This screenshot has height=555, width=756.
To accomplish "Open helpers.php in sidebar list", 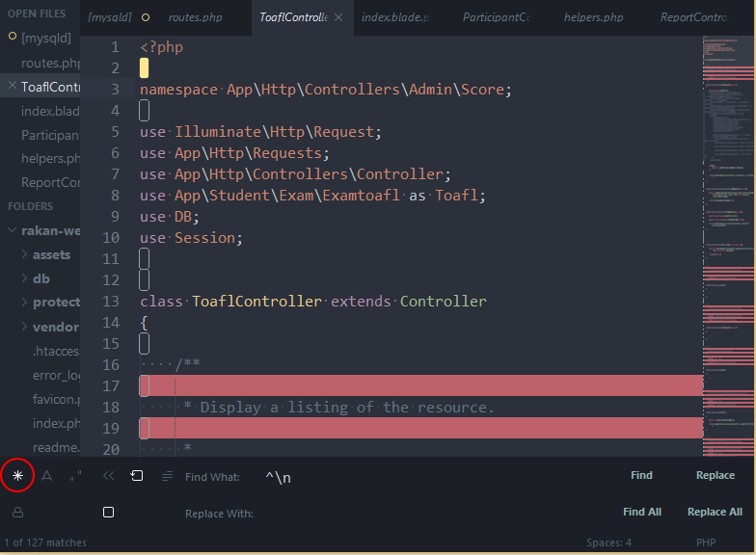I will 50,158.
